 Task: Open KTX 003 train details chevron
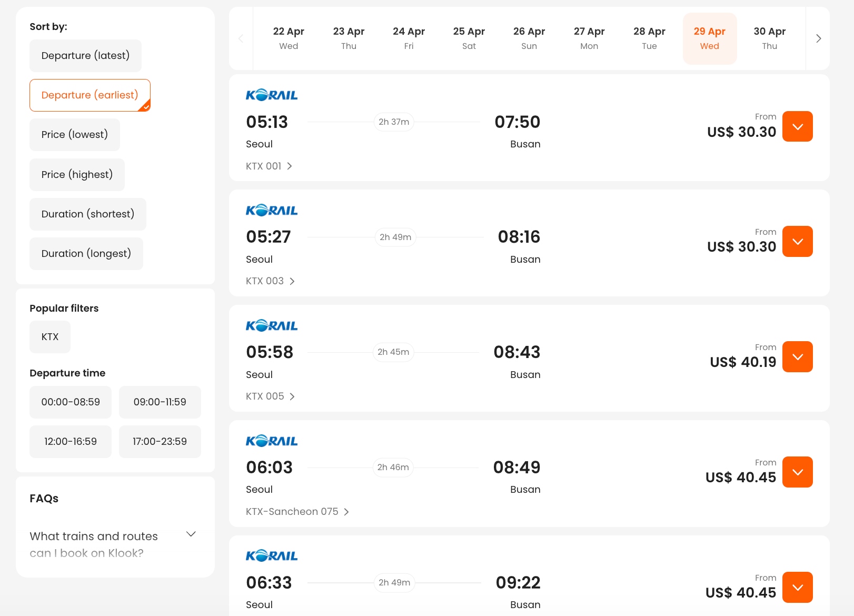pyautogui.click(x=292, y=281)
